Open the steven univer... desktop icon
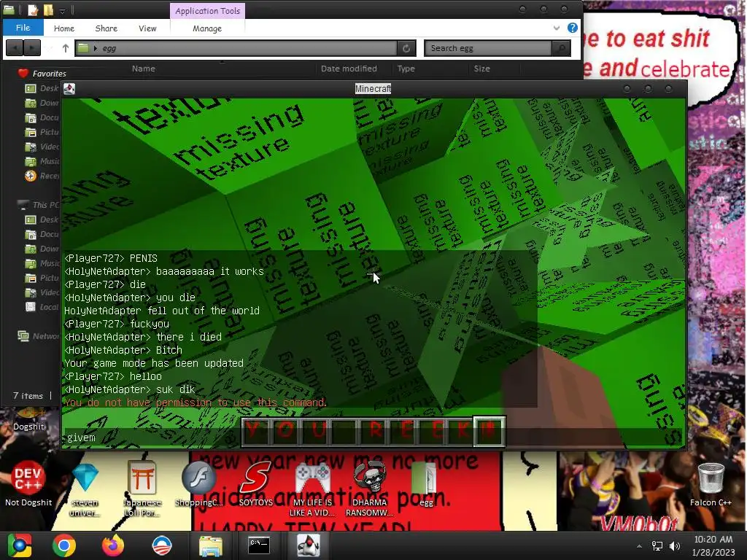Screen dimensions: 747x560 point(85,489)
